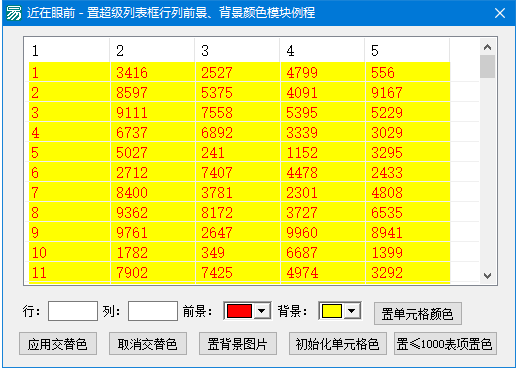Click the scroll down arrow of the list
Screen dimensions: 518x370
[487, 276]
